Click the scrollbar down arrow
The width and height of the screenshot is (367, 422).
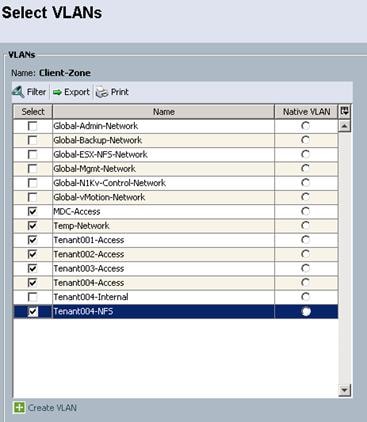(x=344, y=390)
